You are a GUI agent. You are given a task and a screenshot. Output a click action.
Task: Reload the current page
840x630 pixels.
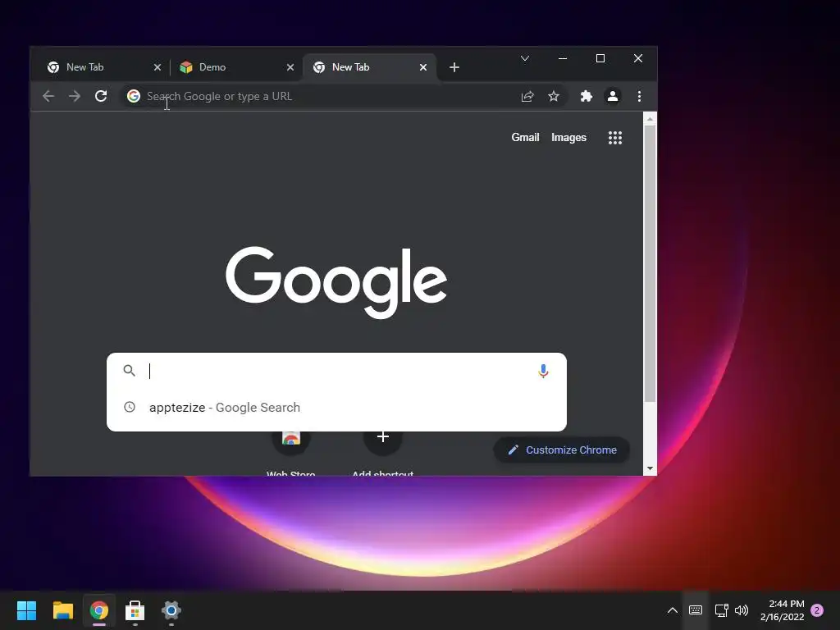tap(101, 96)
